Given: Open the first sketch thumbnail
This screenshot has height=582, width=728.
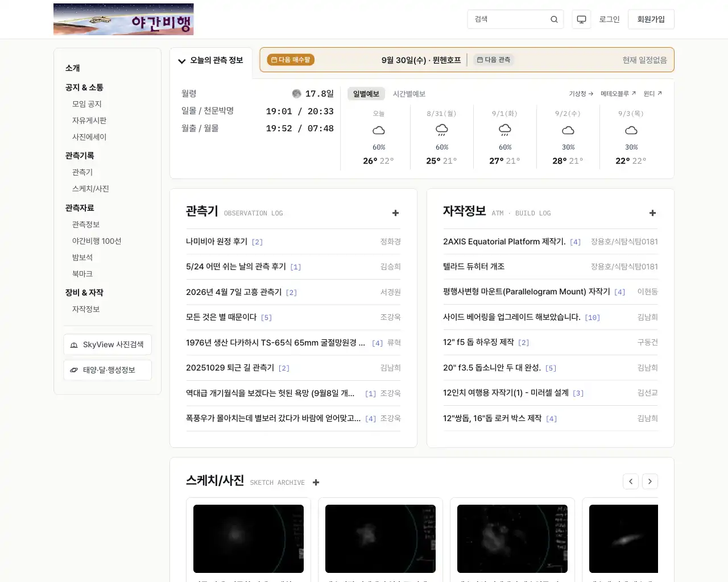Looking at the screenshot, I should (x=249, y=539).
